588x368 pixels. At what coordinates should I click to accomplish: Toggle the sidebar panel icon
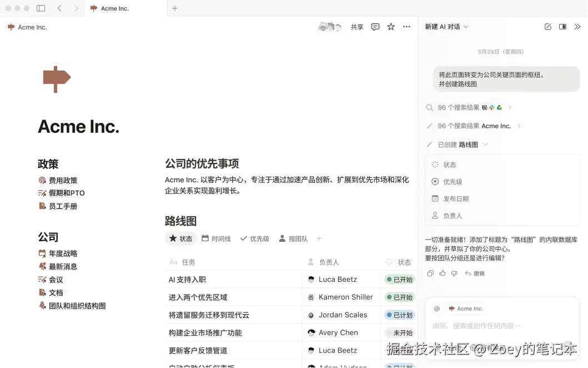41,8
